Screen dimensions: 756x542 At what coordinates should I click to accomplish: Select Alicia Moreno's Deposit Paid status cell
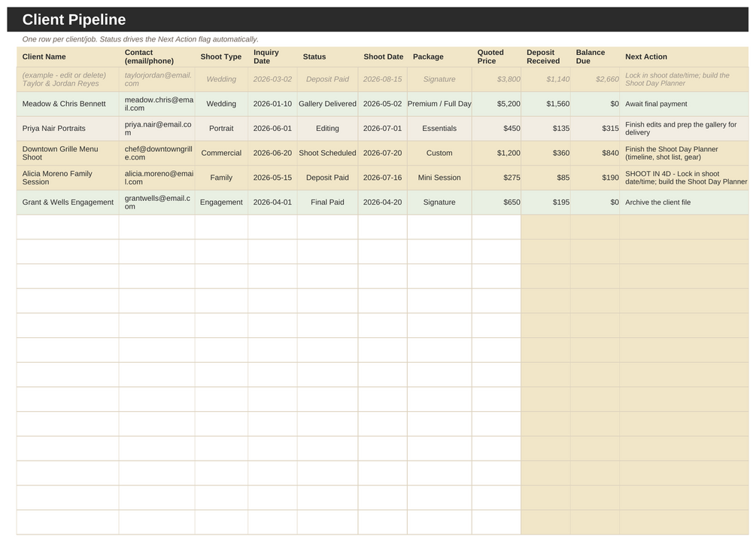pyautogui.click(x=327, y=178)
